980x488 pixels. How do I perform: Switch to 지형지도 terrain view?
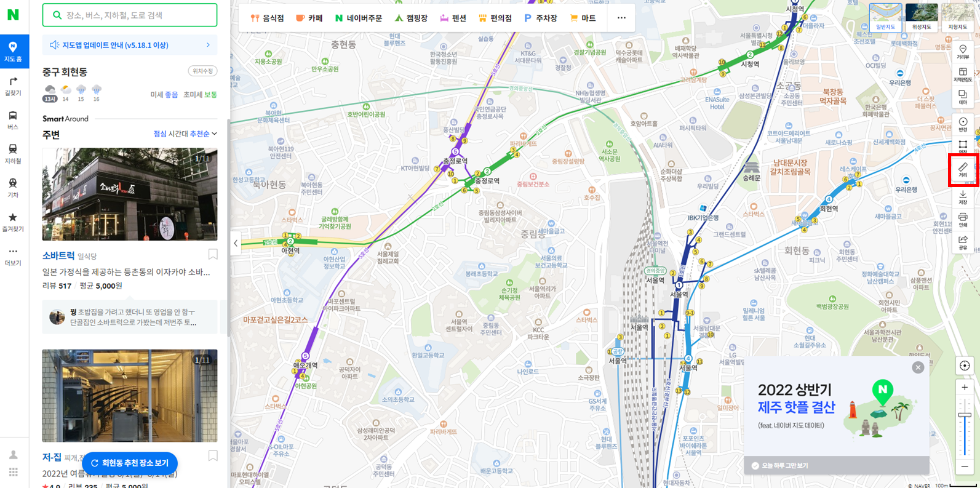point(957,17)
